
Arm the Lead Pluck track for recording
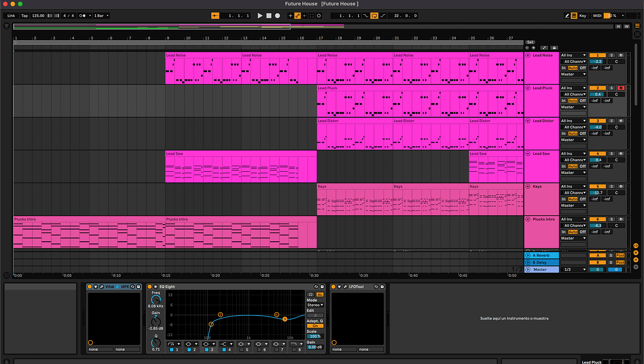click(x=620, y=88)
